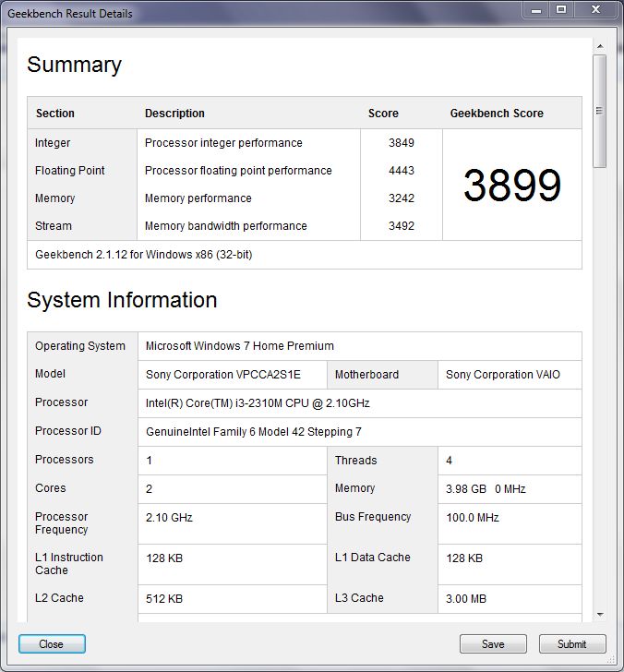This screenshot has width=624, height=672.
Task: Click 'Microsoft Windows 7 Home Premium' value
Action: coord(240,346)
